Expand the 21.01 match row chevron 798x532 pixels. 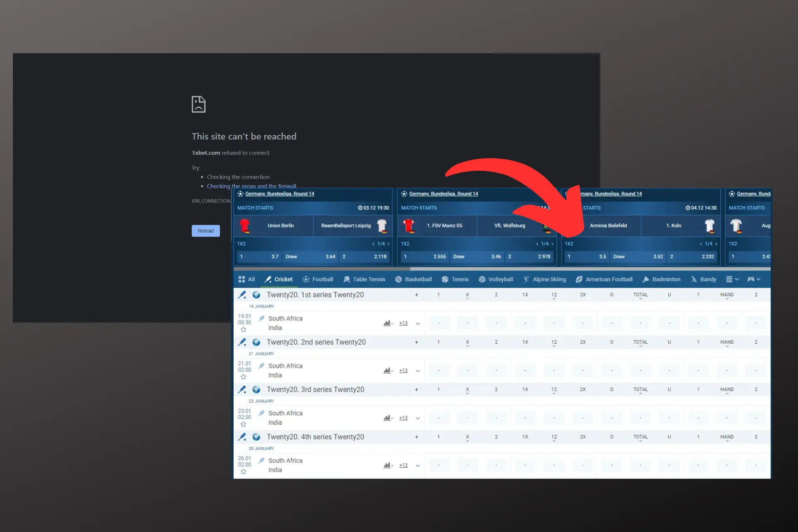point(418,371)
